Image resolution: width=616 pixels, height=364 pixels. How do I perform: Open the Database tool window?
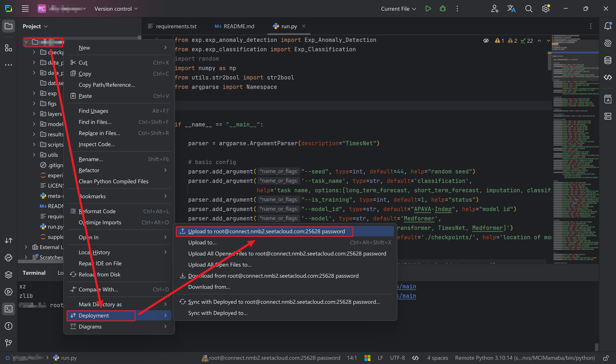click(x=608, y=60)
